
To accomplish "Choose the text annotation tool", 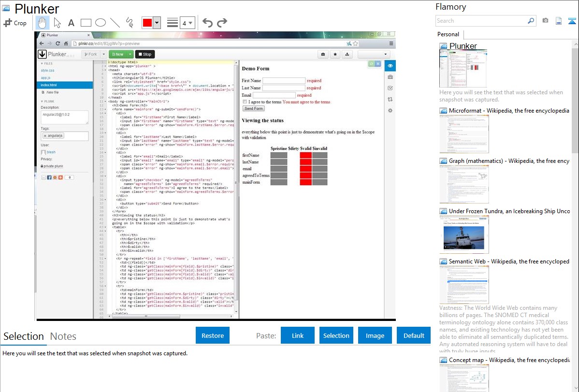I will (71, 23).
